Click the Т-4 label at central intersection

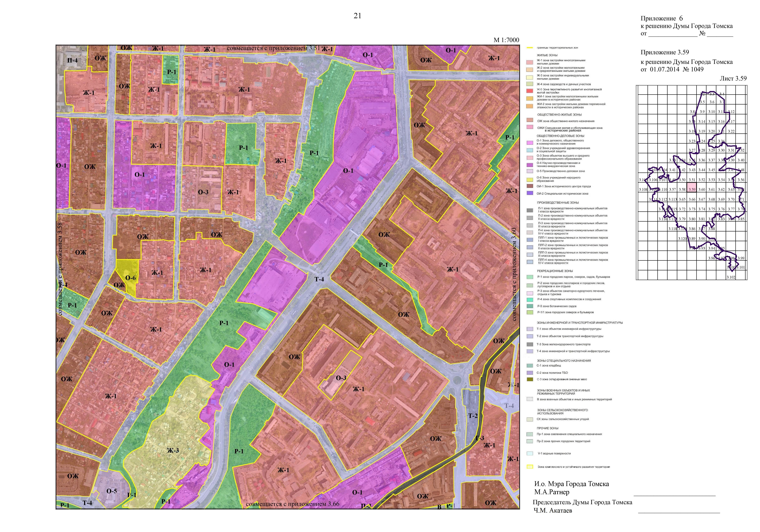pos(319,279)
